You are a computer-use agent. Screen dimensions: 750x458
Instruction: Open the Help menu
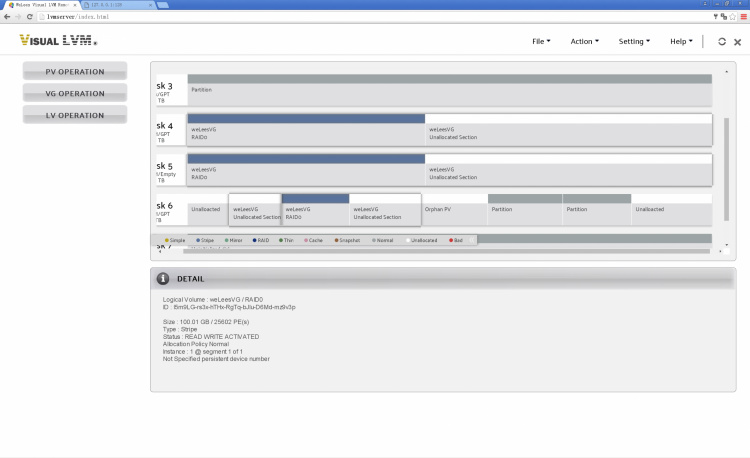click(681, 42)
